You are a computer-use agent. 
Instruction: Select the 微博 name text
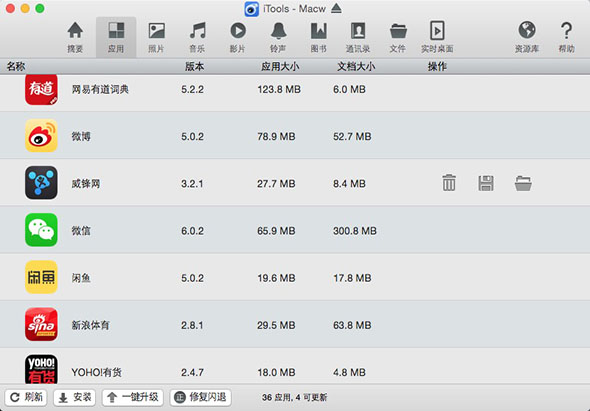[x=81, y=136]
